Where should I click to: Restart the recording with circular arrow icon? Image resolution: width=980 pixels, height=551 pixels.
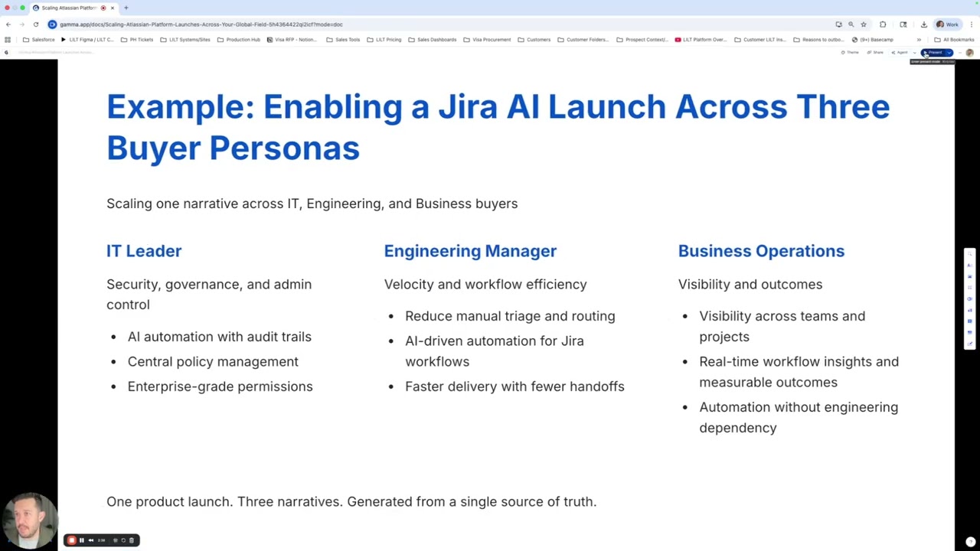pyautogui.click(x=123, y=540)
